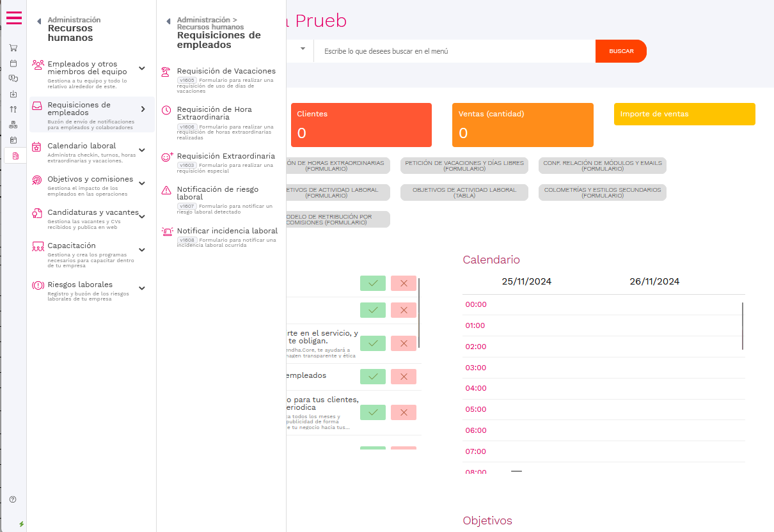This screenshot has height=532, width=774.
Task: Click the help question mark icon
Action: pyautogui.click(x=13, y=499)
